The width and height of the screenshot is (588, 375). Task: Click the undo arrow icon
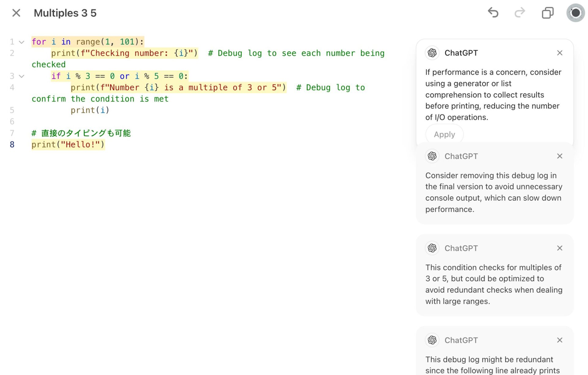coord(493,13)
